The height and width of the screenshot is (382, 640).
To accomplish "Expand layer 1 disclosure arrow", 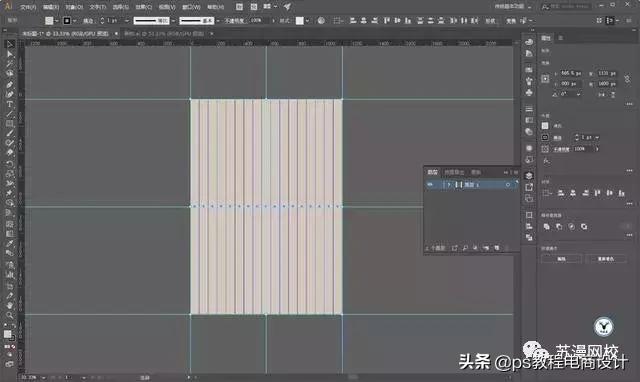I will click(x=448, y=184).
